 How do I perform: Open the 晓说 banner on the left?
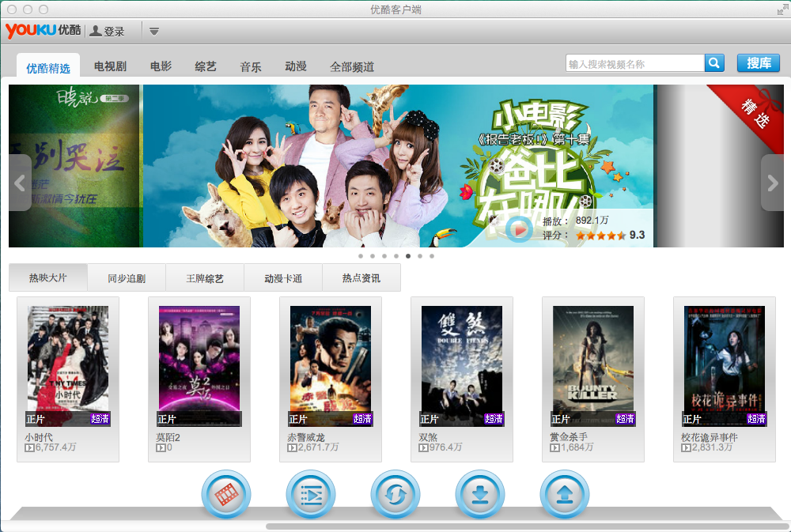[74, 166]
